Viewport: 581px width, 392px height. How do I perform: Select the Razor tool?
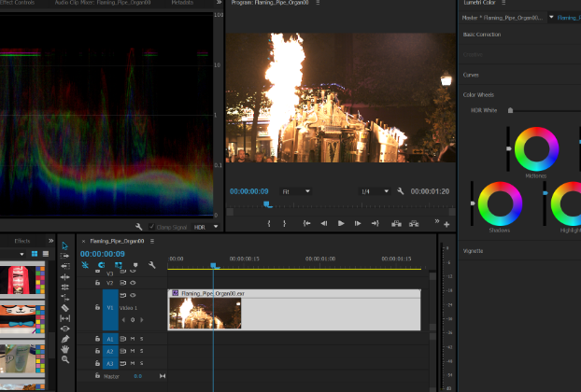coord(64,308)
